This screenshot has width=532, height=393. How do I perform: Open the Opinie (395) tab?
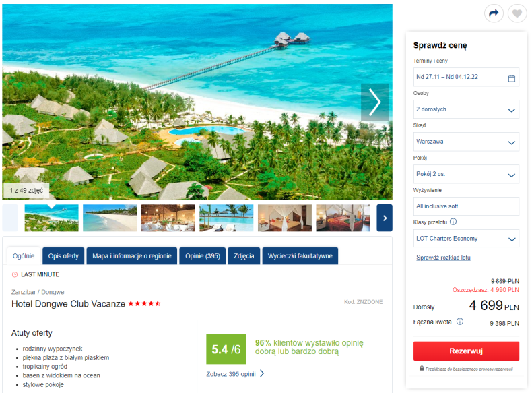(203, 255)
